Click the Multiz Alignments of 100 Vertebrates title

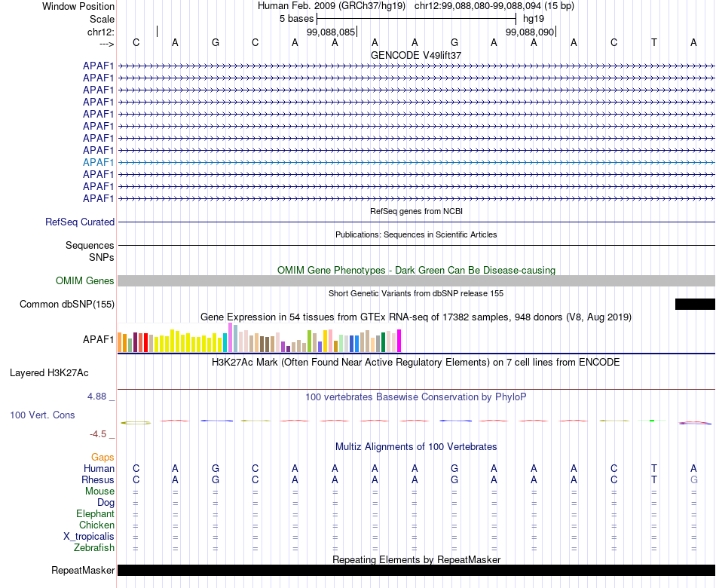416,447
